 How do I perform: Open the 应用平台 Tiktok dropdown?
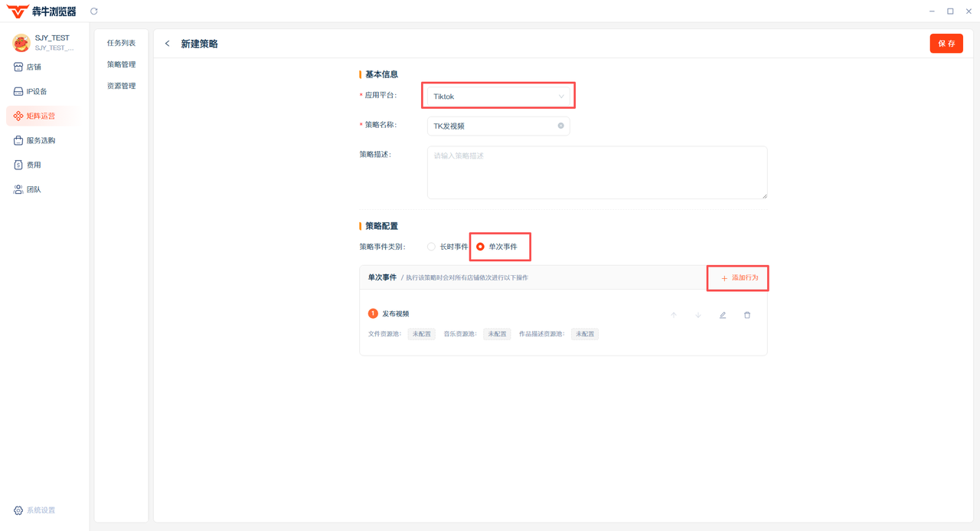click(x=498, y=97)
